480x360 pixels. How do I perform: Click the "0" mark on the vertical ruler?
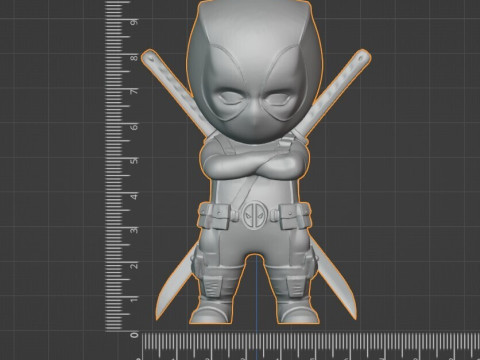134,335
